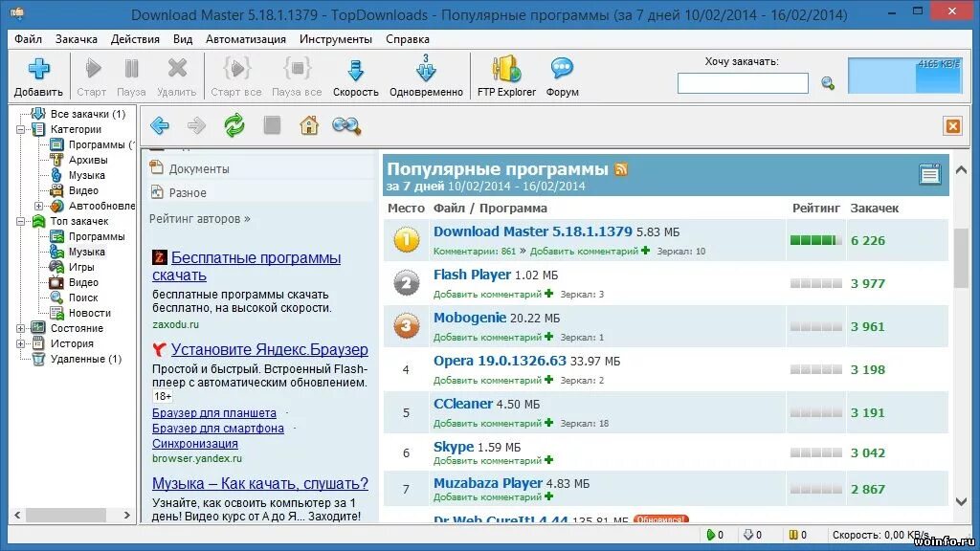Collapse the Категории tree node

(x=21, y=129)
